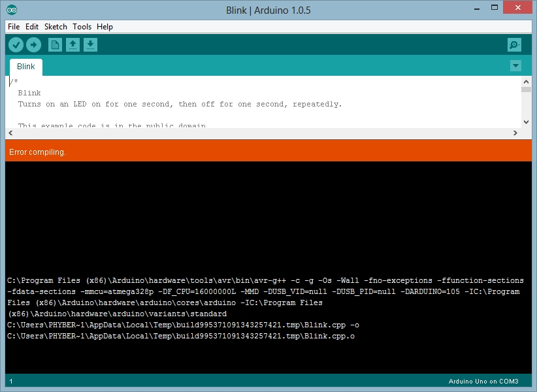This screenshot has width=537, height=392.
Task: Create a new sketch
Action: pos(55,44)
